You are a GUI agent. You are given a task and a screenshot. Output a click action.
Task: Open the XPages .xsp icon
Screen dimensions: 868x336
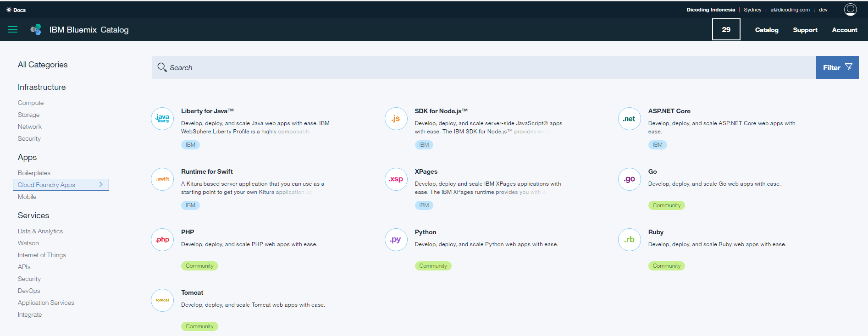396,179
